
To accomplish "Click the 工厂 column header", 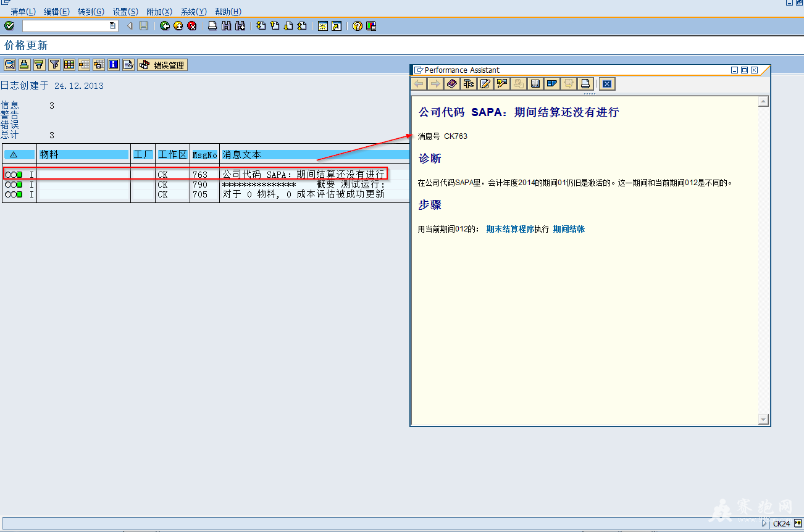I will coord(143,154).
